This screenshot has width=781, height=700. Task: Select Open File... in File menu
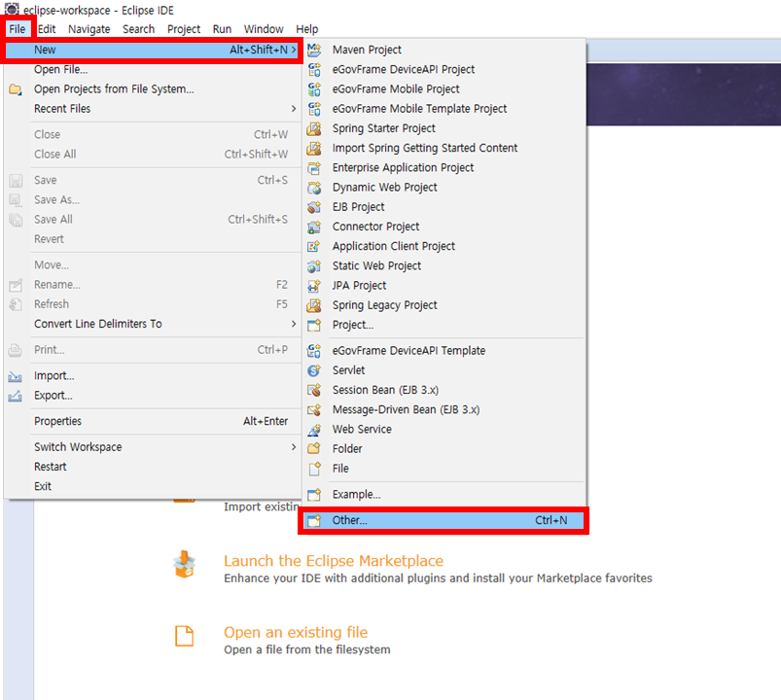pos(152,69)
